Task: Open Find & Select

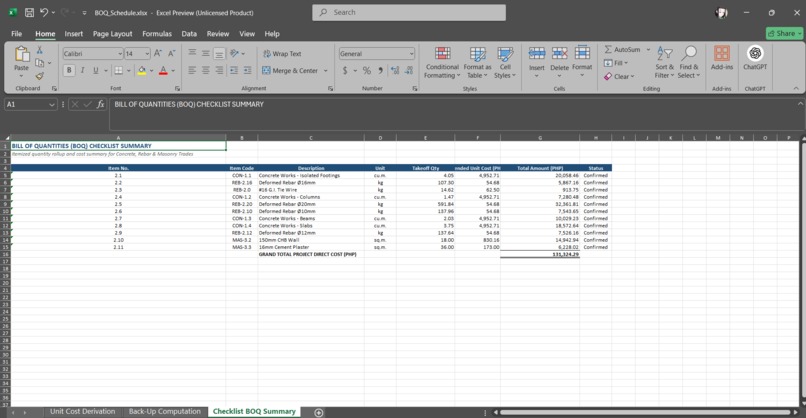Action: pyautogui.click(x=689, y=63)
